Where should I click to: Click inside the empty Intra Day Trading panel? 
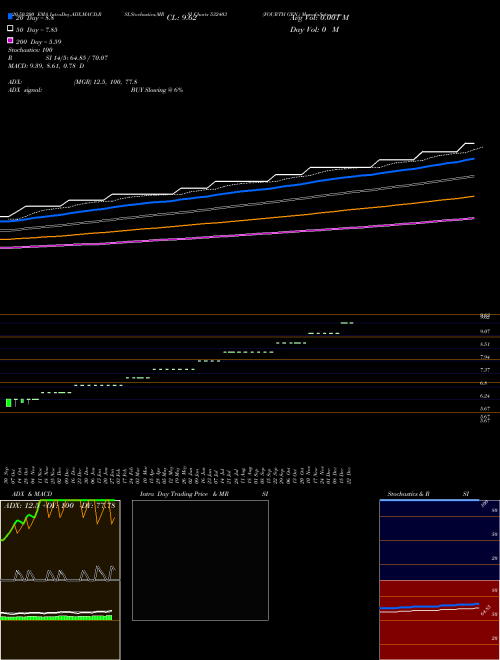point(200,560)
